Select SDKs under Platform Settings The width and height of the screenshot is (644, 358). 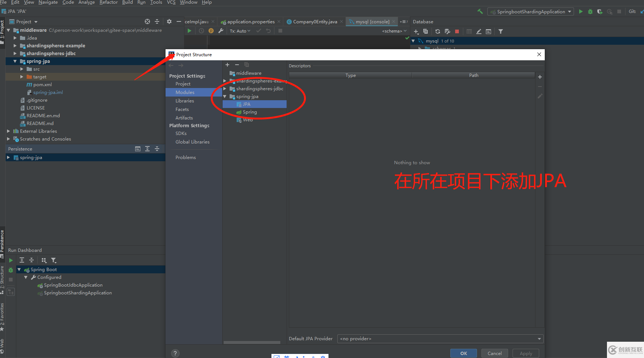pos(181,134)
